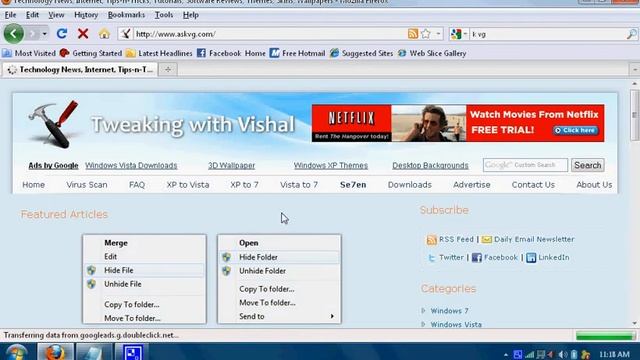Image resolution: width=640 pixels, height=360 pixels.
Task: Go back with the green Back arrow
Action: coord(13,33)
